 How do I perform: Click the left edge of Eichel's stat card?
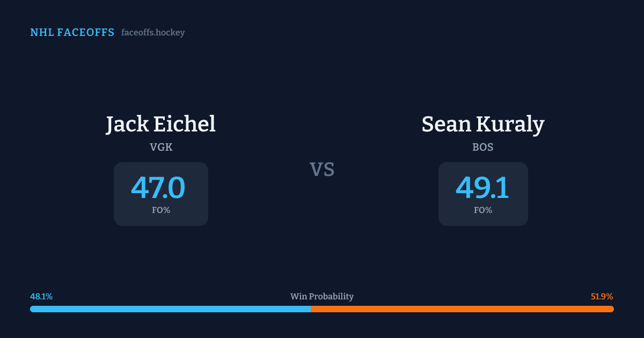(x=115, y=194)
